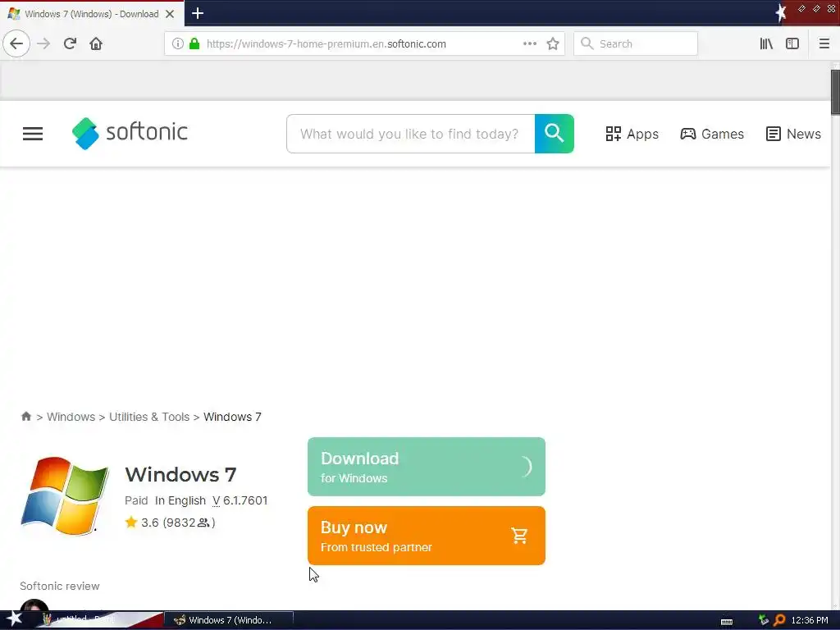Click the 'What would you like to find today?' field
The width and height of the screenshot is (840, 630).
tap(410, 134)
